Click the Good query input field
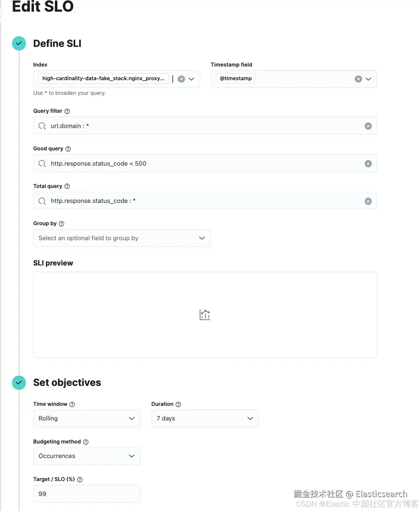The image size is (420, 511). click(200, 164)
